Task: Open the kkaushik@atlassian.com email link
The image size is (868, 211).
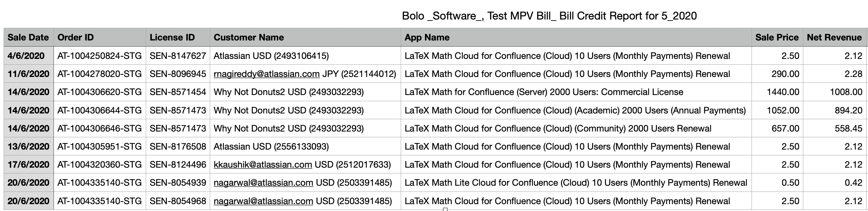Action: click(x=263, y=165)
